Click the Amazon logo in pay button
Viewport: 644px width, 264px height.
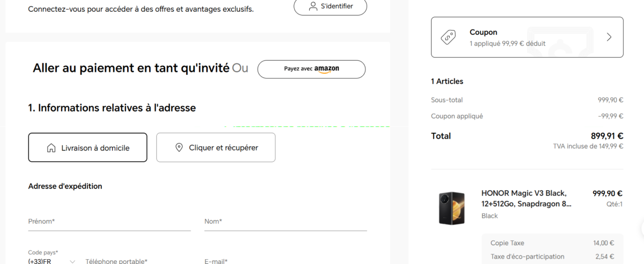327,69
